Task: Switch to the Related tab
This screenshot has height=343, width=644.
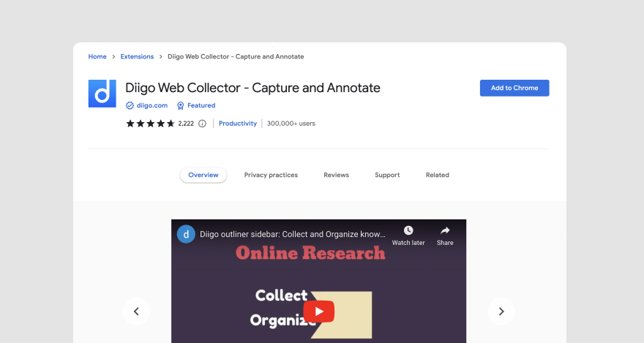Action: pyautogui.click(x=438, y=175)
